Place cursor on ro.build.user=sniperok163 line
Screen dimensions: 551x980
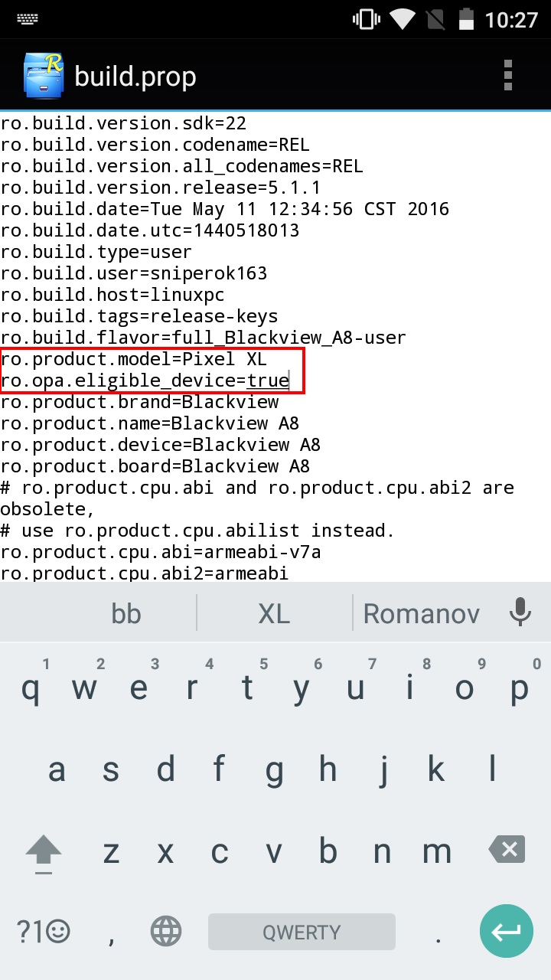133,273
